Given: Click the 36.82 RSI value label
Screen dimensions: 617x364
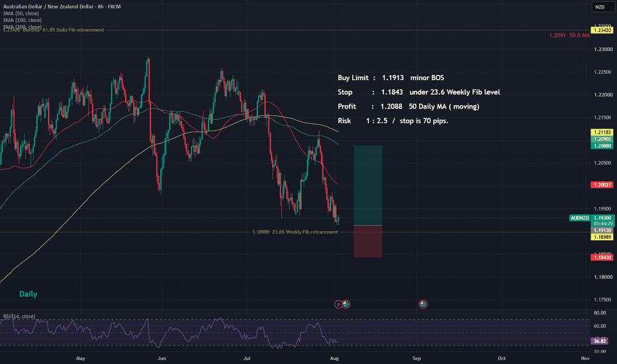Looking at the screenshot, I should click(600, 341).
